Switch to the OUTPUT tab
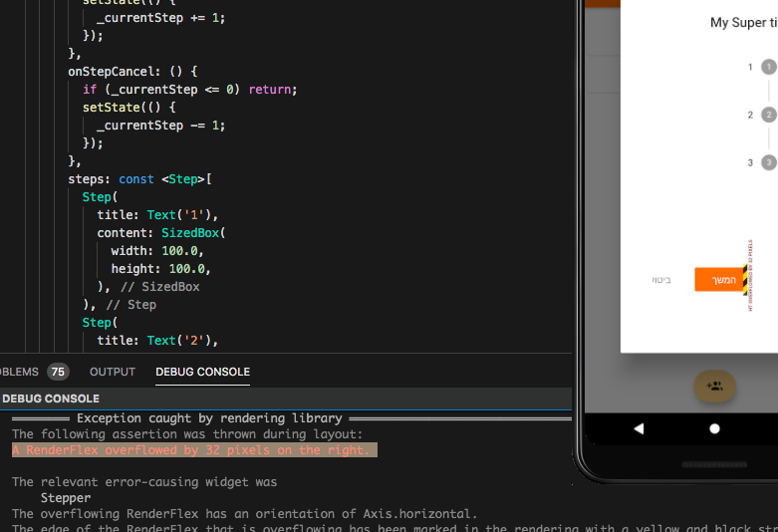 [x=113, y=372]
